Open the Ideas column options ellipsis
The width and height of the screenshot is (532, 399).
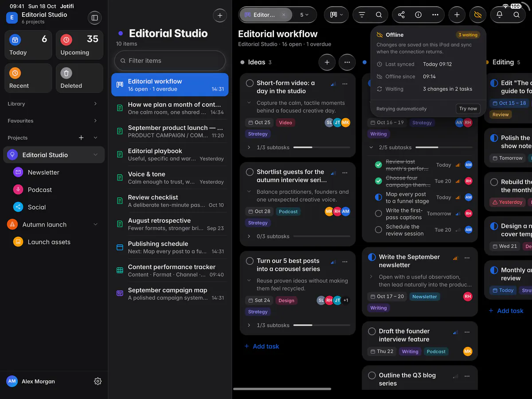(x=347, y=63)
